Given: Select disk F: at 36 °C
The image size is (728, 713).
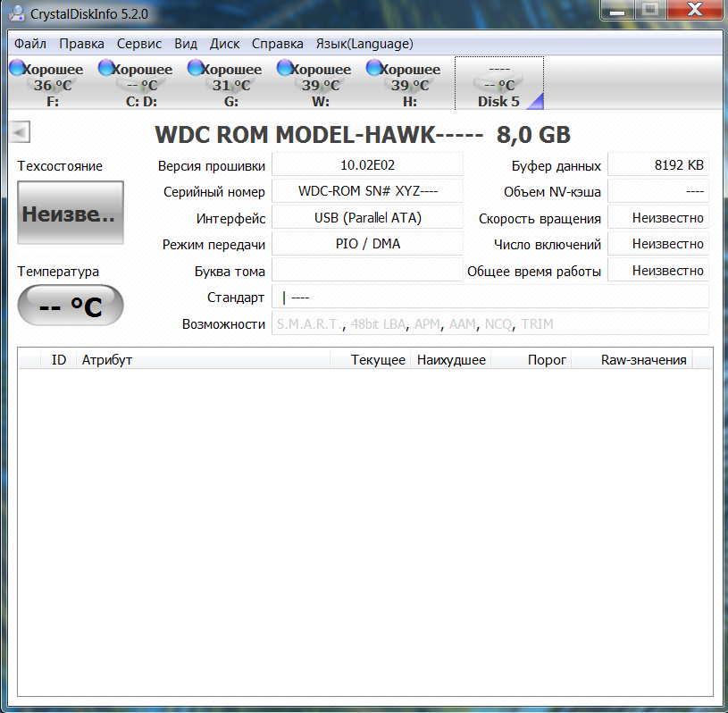Looking at the screenshot, I should tap(53, 84).
